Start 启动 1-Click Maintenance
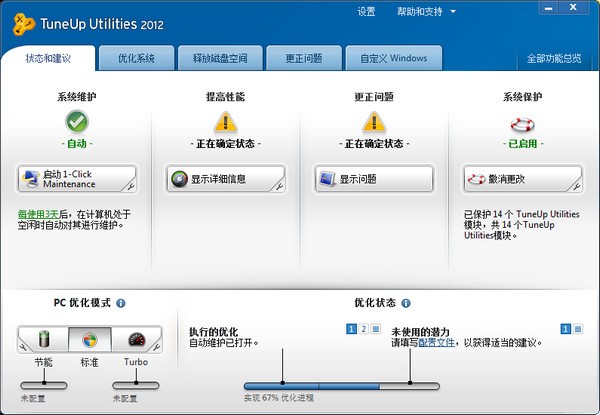 coord(77,179)
